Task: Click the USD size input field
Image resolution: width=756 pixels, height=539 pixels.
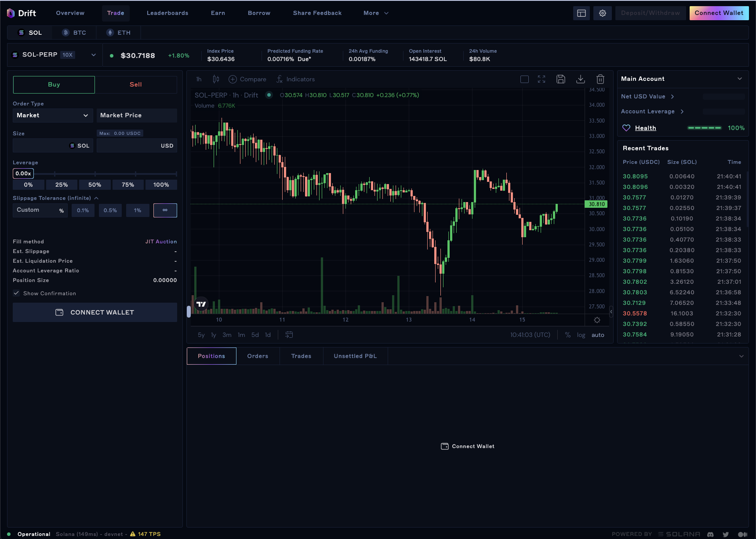Action: [137, 145]
